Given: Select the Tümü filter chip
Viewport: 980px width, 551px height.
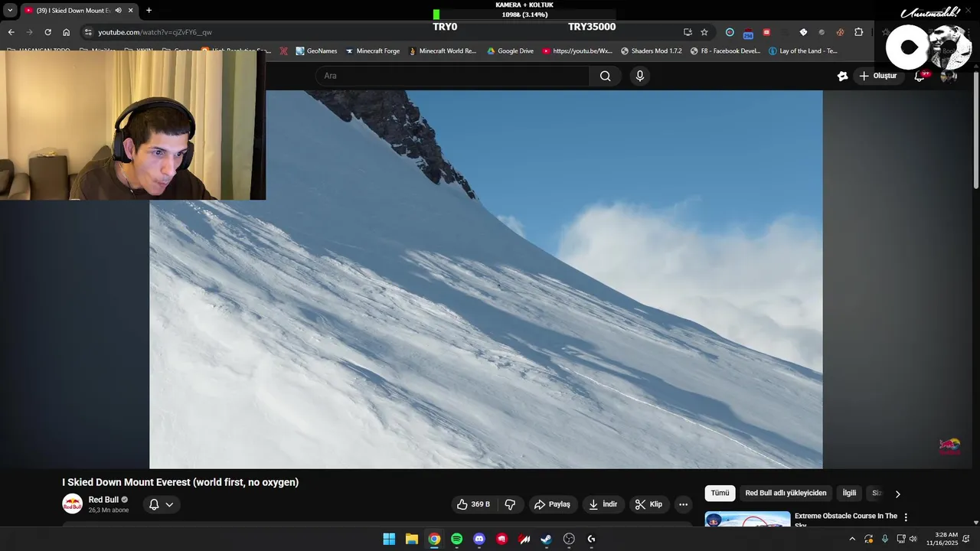Looking at the screenshot, I should coord(720,494).
